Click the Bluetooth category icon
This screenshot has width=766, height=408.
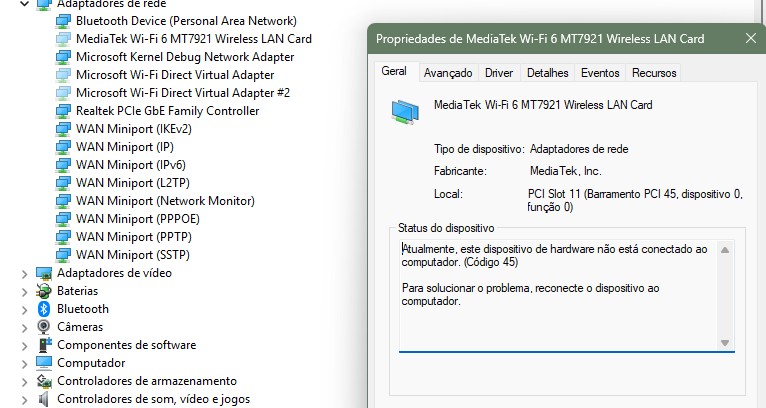44,309
